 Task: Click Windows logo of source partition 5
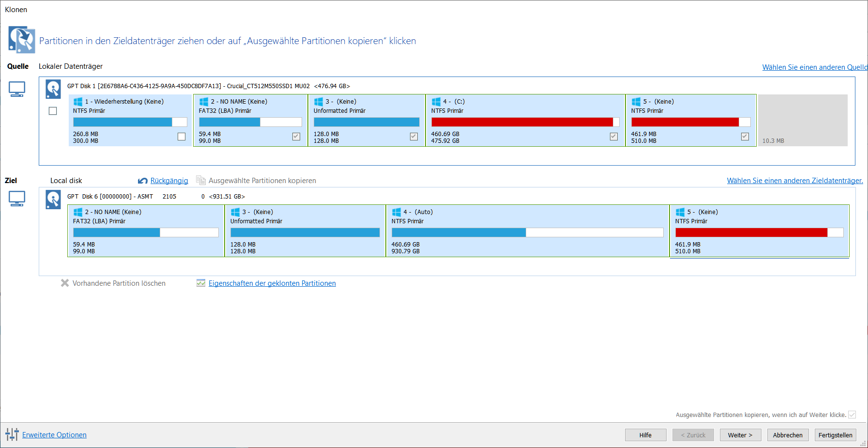click(636, 102)
